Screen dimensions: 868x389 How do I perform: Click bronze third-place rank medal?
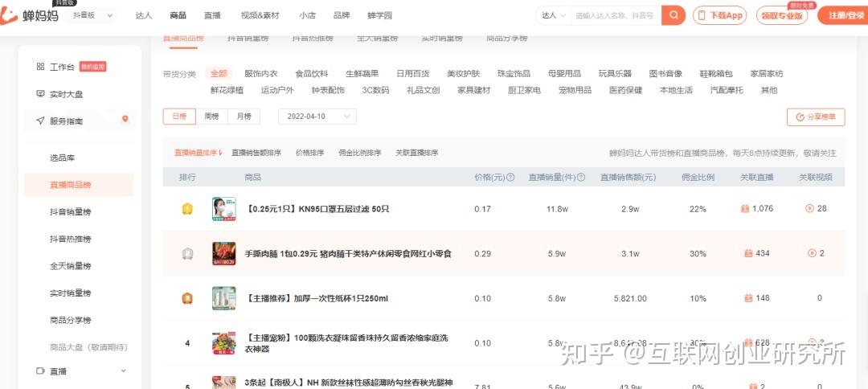(x=187, y=298)
